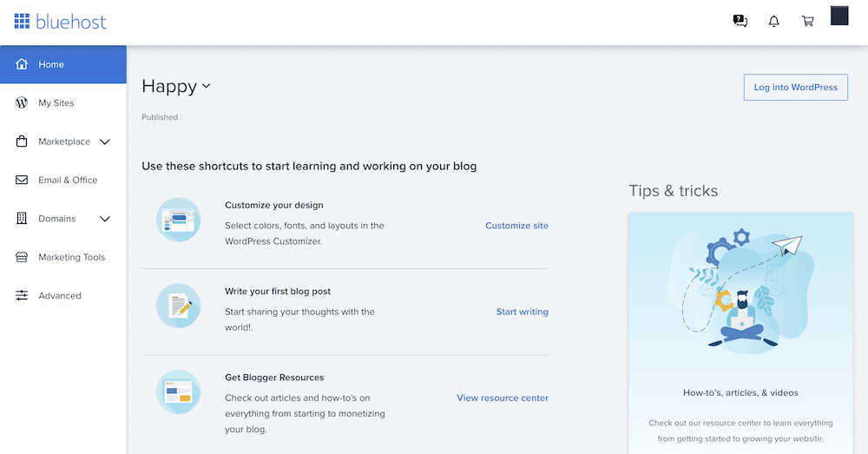The width and height of the screenshot is (868, 454).
Task: Click the Domains building icon
Action: [22, 218]
